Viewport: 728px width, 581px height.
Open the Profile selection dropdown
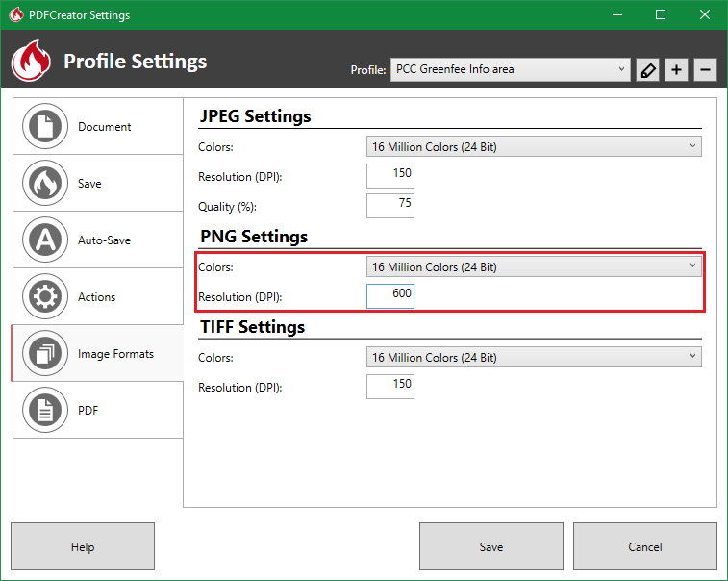[x=510, y=70]
